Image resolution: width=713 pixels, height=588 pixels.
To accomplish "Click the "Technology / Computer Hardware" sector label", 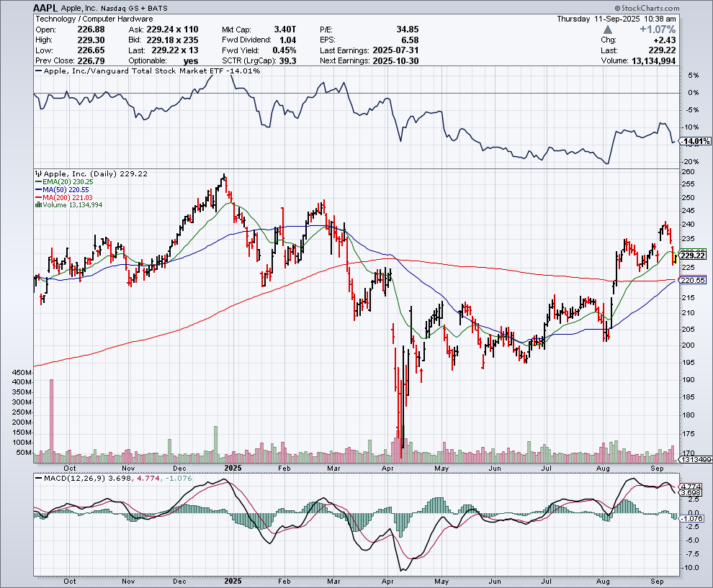I will tap(94, 19).
